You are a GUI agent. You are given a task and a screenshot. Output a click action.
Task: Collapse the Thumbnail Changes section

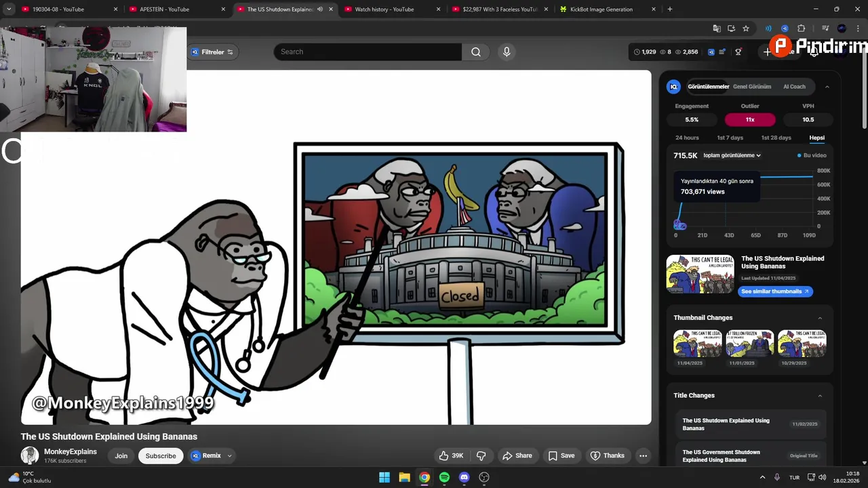click(x=820, y=318)
